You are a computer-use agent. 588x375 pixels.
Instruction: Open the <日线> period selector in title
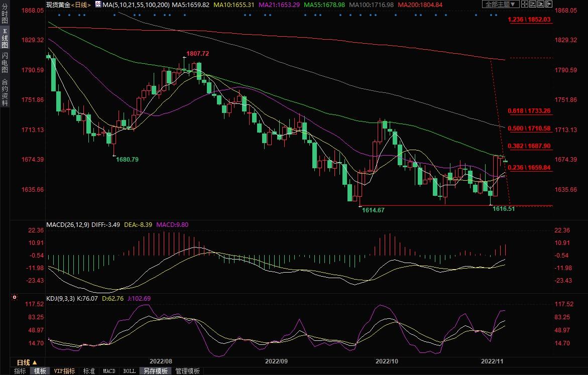click(81, 5)
